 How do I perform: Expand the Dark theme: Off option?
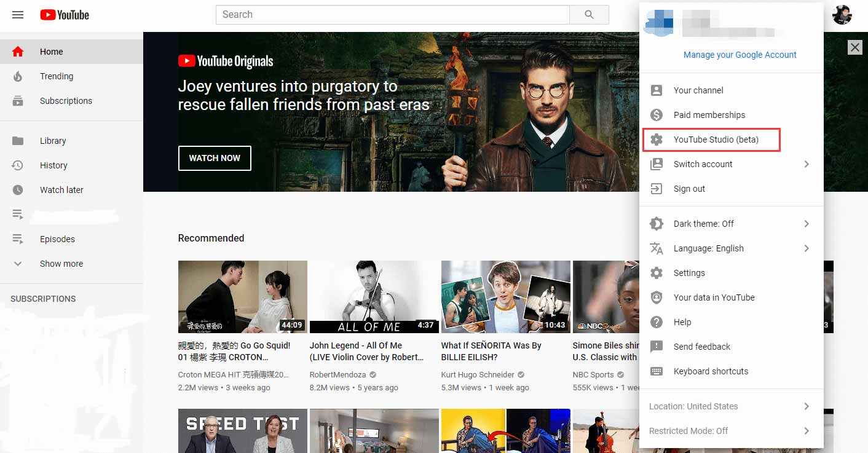(x=732, y=224)
